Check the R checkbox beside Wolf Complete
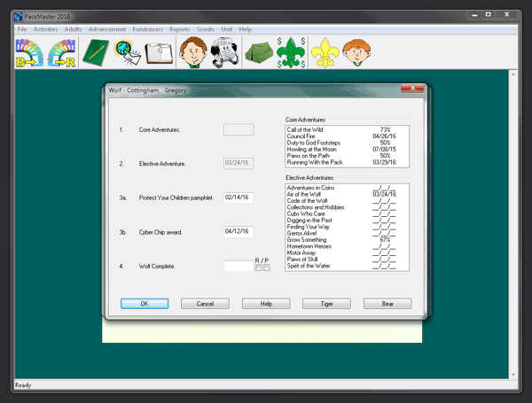Screen dimensions: 532x403 click(258, 267)
